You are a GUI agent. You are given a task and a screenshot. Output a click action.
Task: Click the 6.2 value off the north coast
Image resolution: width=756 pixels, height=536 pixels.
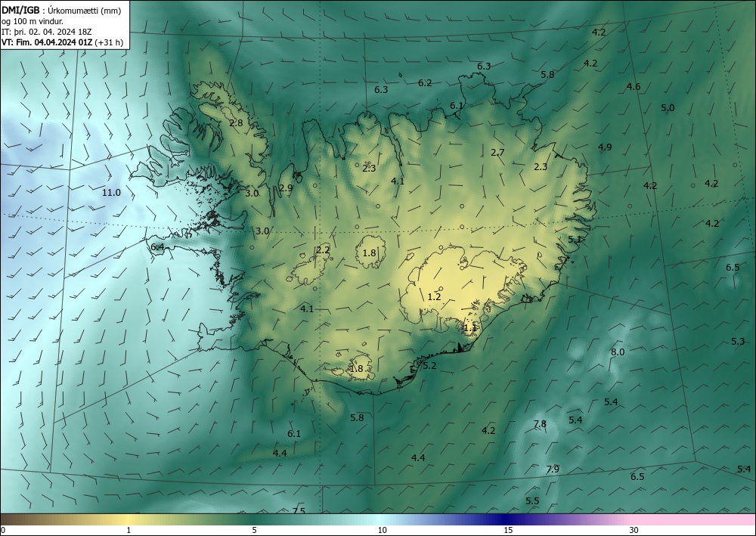[x=425, y=83]
